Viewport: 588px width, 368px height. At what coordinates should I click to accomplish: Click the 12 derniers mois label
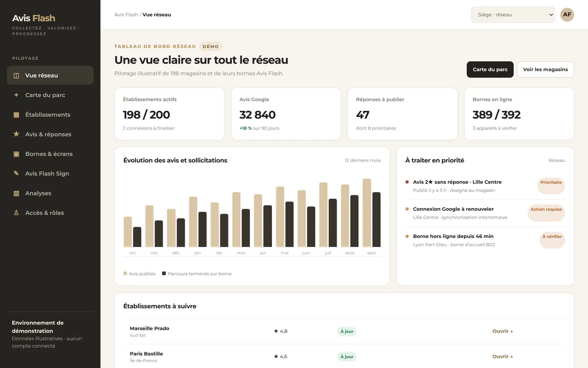pos(363,160)
